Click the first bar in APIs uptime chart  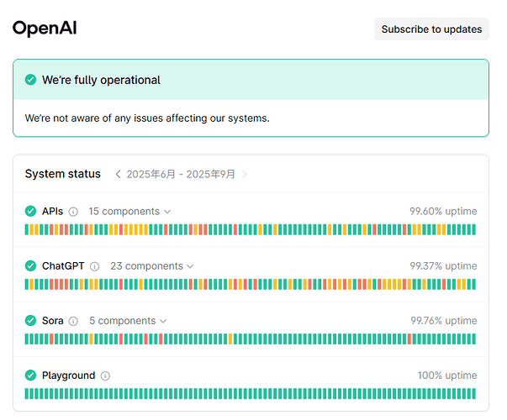28,229
